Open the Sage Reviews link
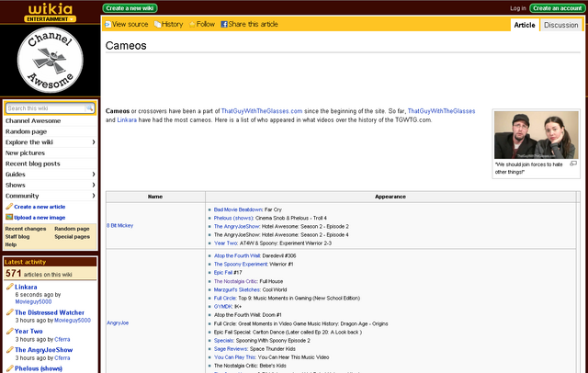588x373 pixels. pos(231,348)
